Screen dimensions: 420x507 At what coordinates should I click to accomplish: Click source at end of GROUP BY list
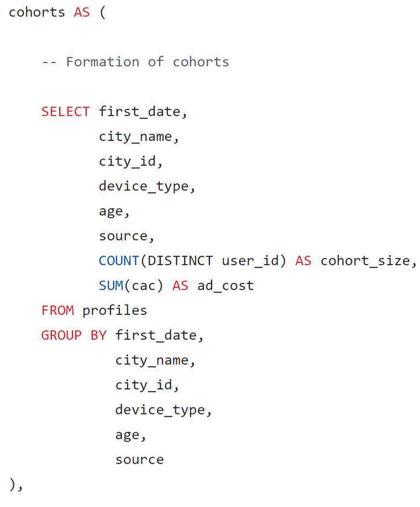(x=139, y=460)
